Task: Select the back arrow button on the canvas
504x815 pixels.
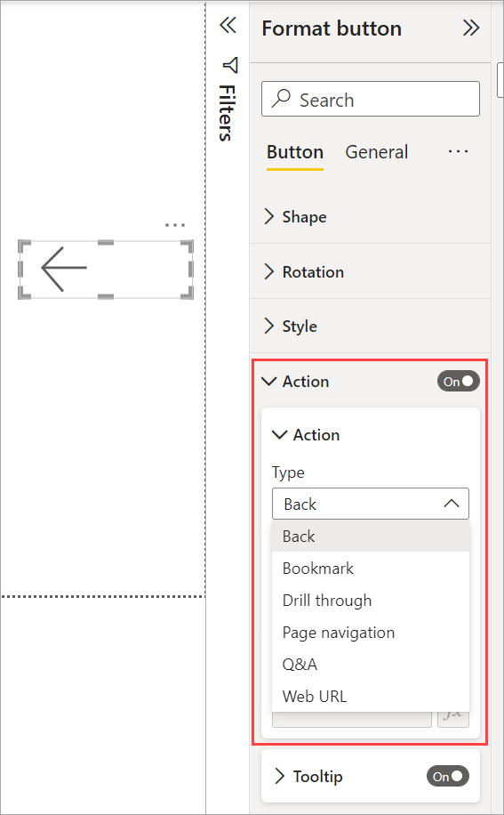Action: point(106,270)
